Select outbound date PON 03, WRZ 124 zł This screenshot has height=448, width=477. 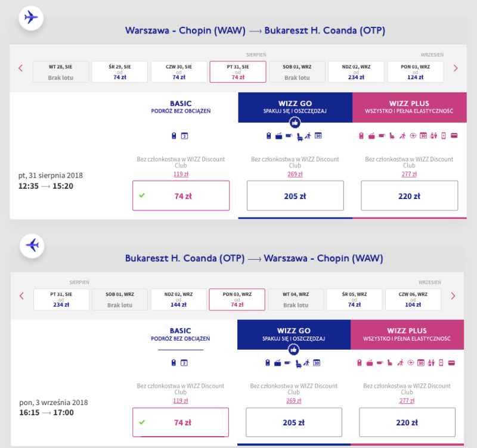point(415,71)
